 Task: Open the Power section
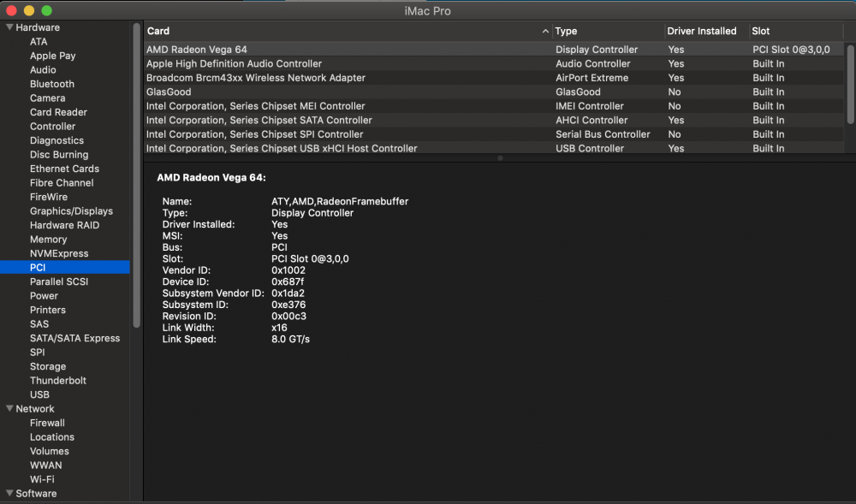coord(44,296)
